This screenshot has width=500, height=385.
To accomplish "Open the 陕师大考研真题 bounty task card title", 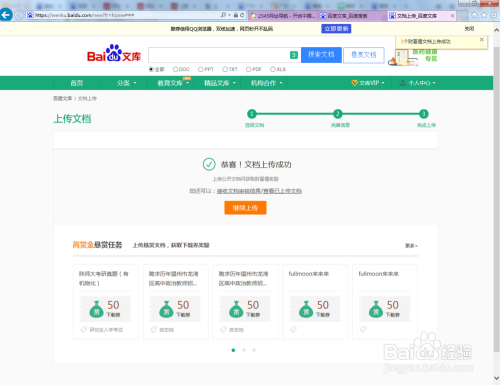I will (x=104, y=278).
